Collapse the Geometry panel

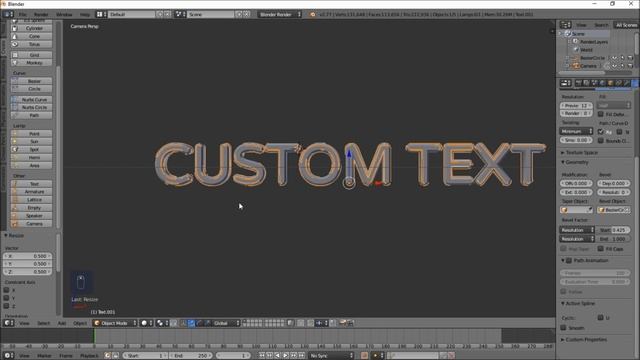click(576, 162)
